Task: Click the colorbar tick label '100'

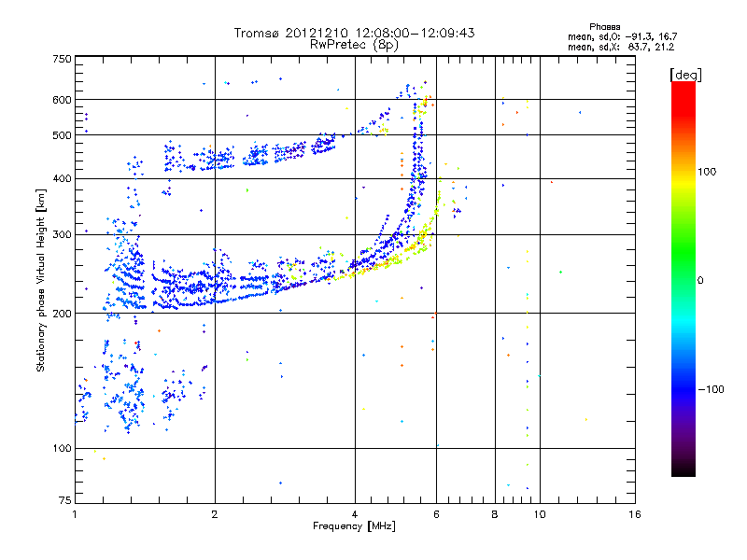Action: point(707,172)
